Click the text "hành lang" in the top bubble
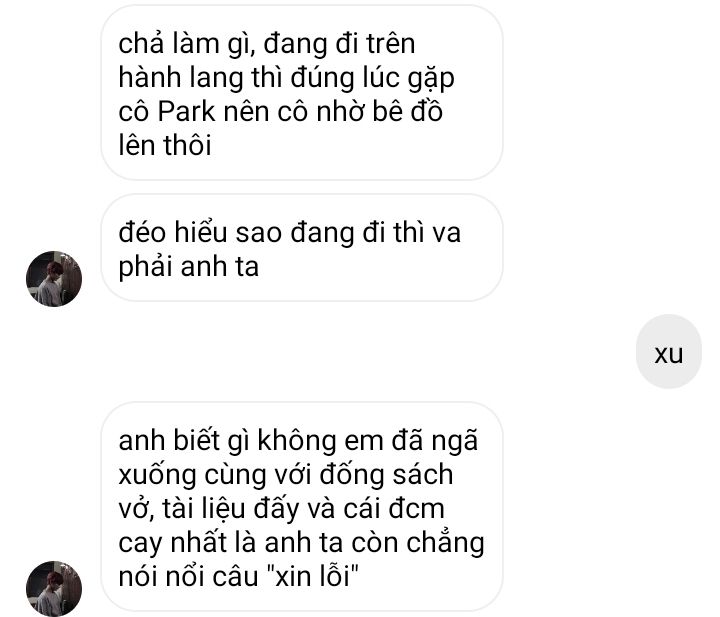 click(x=181, y=78)
